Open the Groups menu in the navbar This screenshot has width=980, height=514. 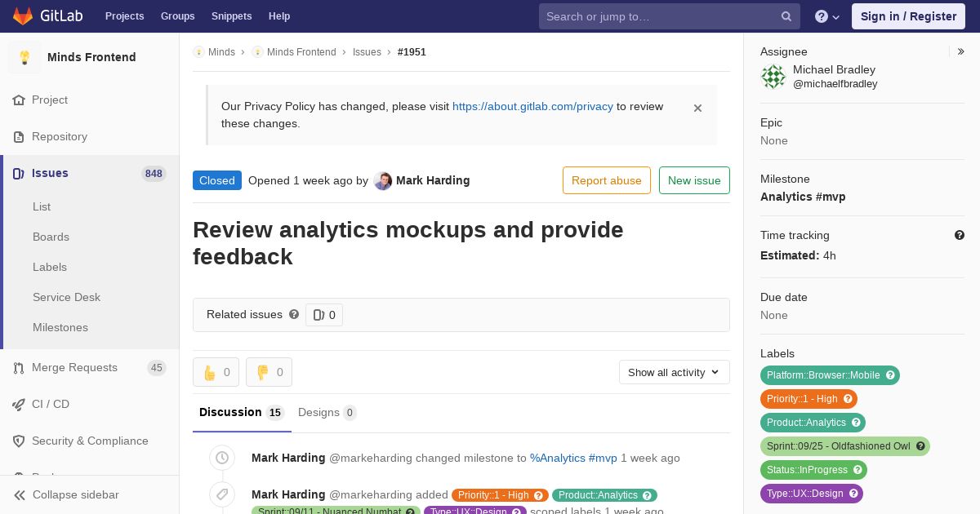pos(178,16)
